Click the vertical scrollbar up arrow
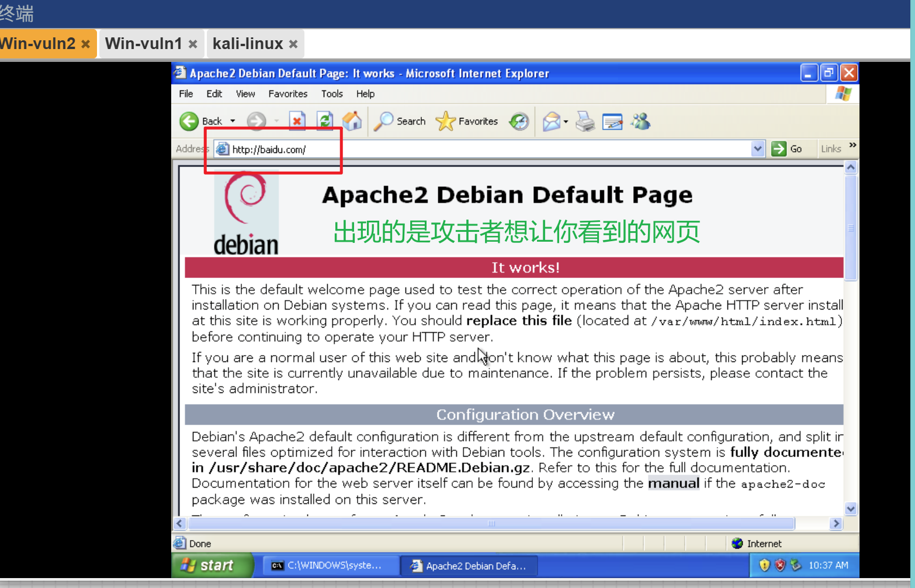The image size is (915, 588). (851, 168)
